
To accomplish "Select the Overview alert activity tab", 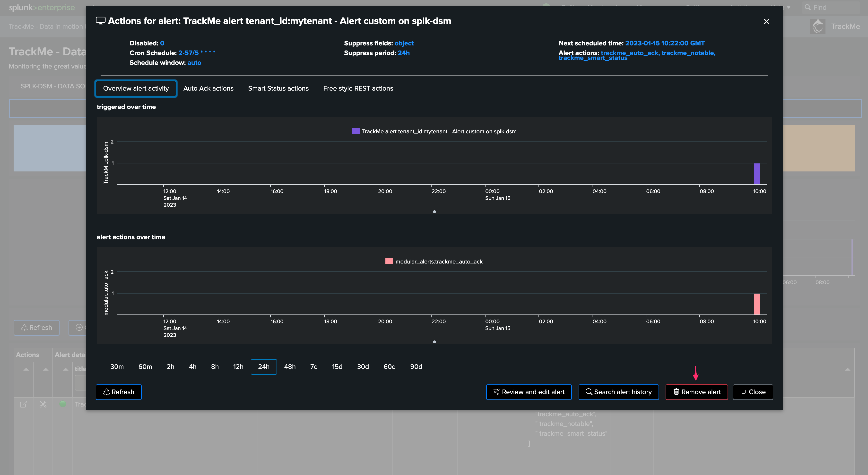I will pos(136,89).
